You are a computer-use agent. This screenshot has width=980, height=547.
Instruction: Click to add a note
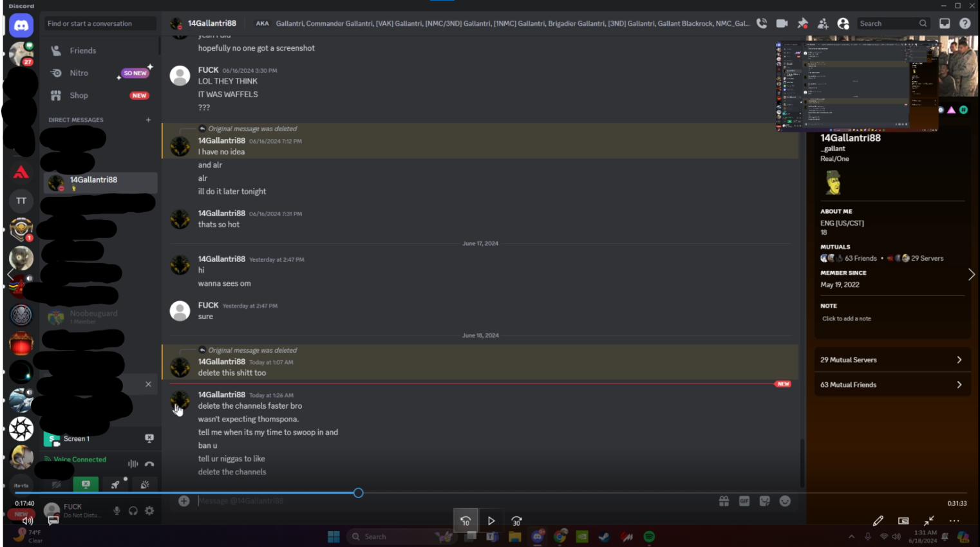tap(846, 319)
